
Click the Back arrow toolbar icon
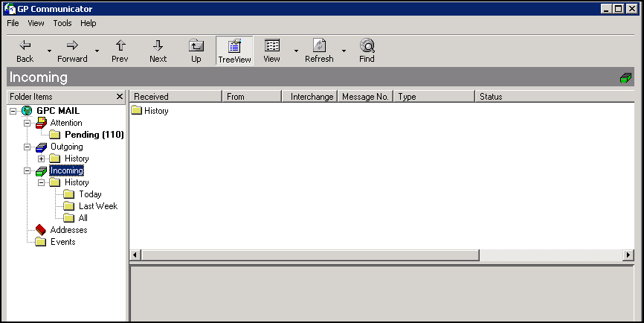pyautogui.click(x=25, y=46)
